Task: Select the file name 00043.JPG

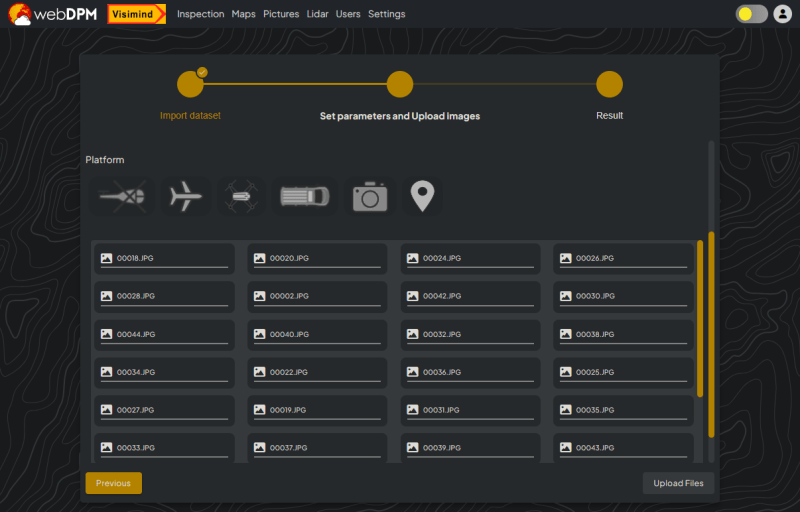Action: [x=595, y=448]
